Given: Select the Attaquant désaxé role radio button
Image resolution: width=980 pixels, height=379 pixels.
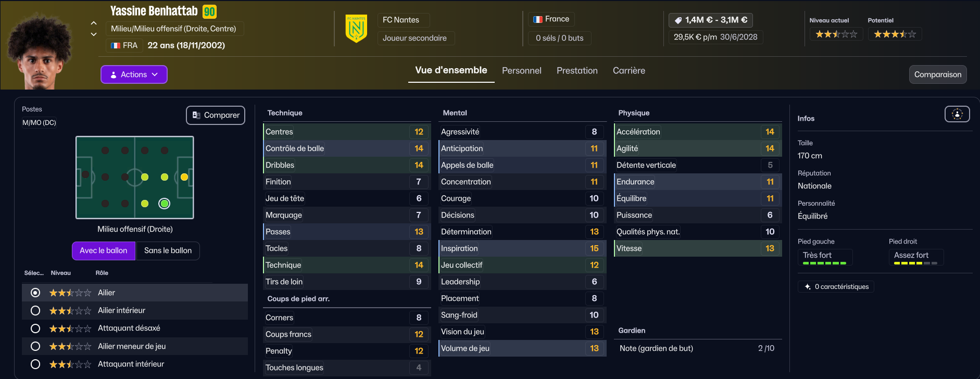Looking at the screenshot, I should pos(35,329).
